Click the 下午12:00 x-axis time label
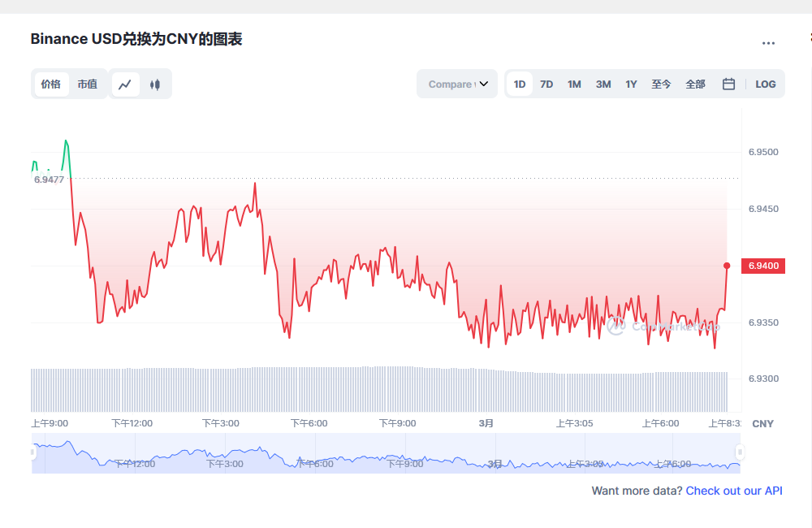 pos(132,423)
